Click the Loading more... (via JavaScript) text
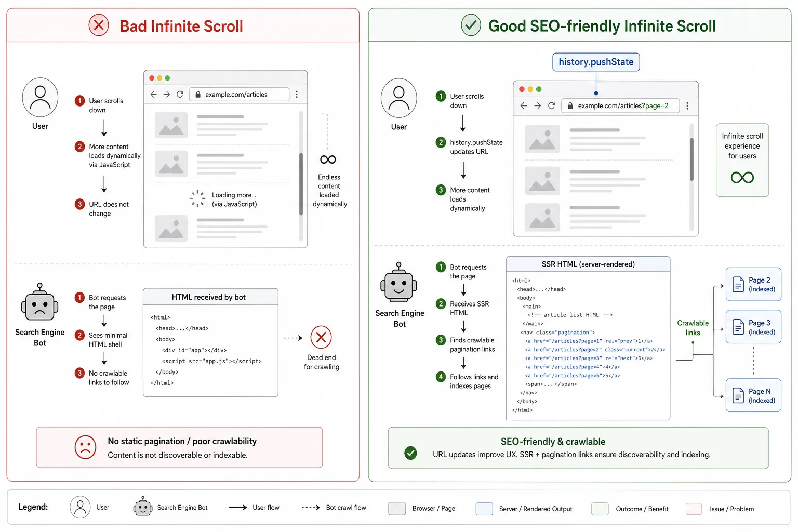The height and width of the screenshot is (532, 798). [x=234, y=199]
